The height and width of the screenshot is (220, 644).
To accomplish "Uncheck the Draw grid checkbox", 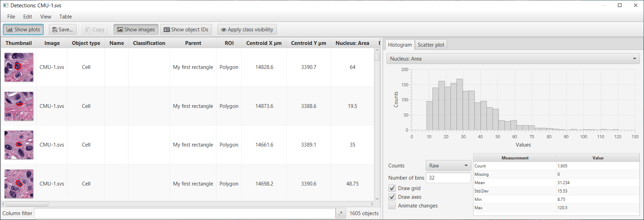I will click(392, 188).
